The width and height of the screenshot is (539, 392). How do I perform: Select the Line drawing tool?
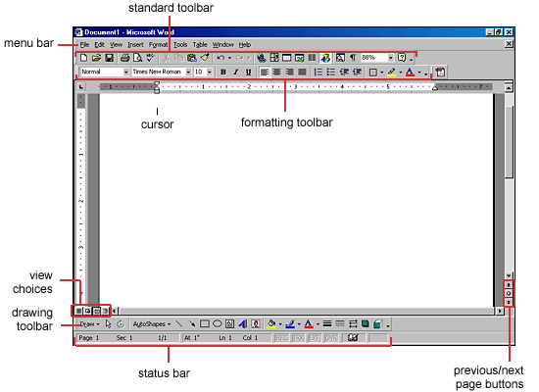coord(179,324)
